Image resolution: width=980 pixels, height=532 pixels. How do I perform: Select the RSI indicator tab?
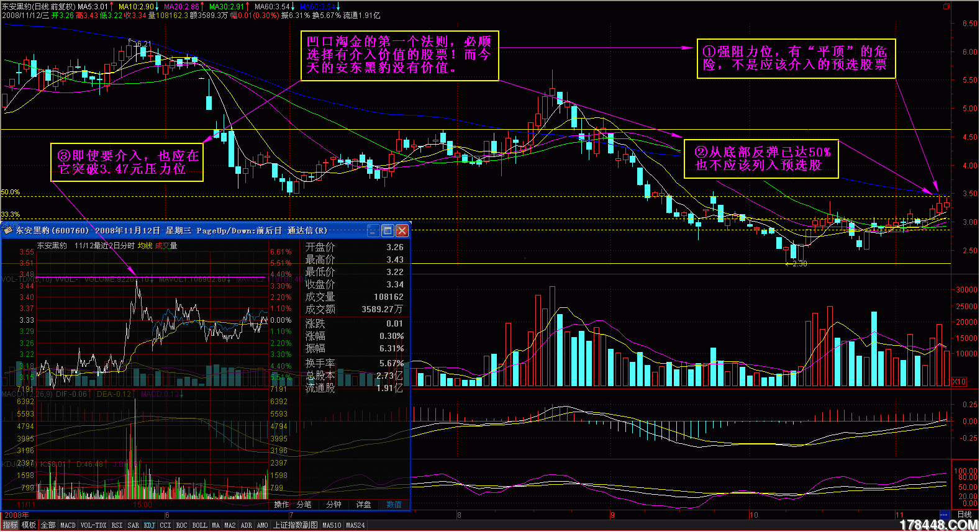(117, 525)
